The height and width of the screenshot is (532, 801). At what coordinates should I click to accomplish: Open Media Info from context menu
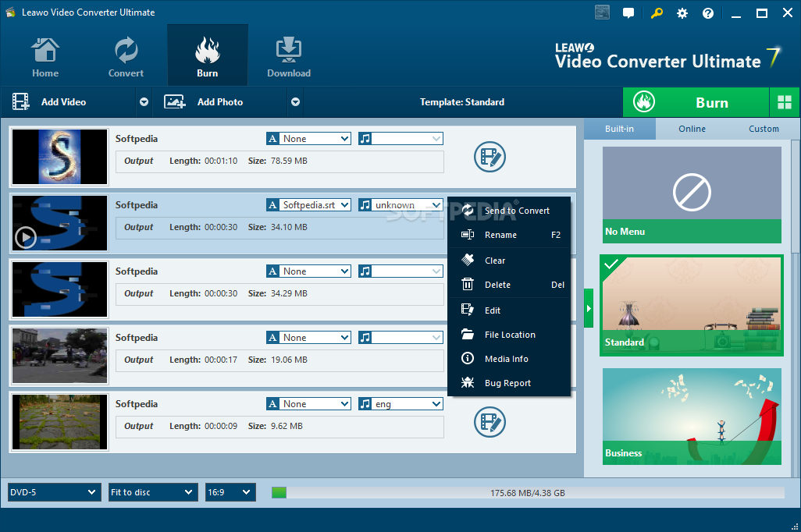coord(509,359)
